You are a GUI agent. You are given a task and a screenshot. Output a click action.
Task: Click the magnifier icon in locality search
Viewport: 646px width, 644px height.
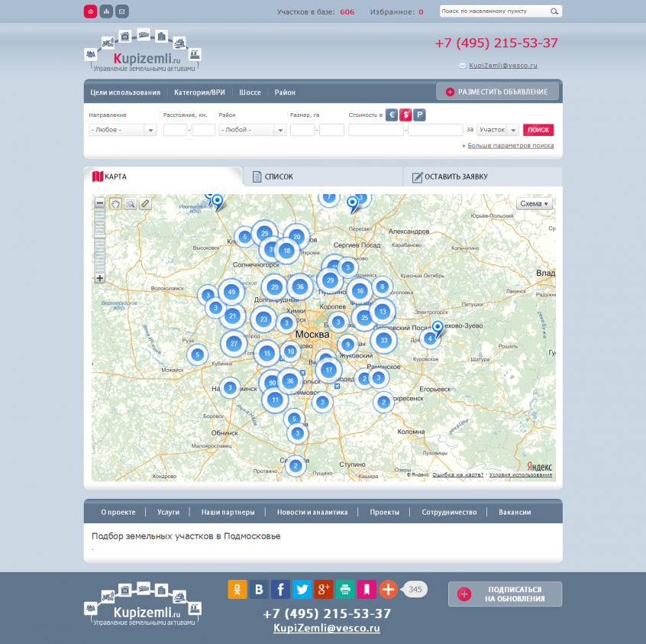(x=554, y=11)
